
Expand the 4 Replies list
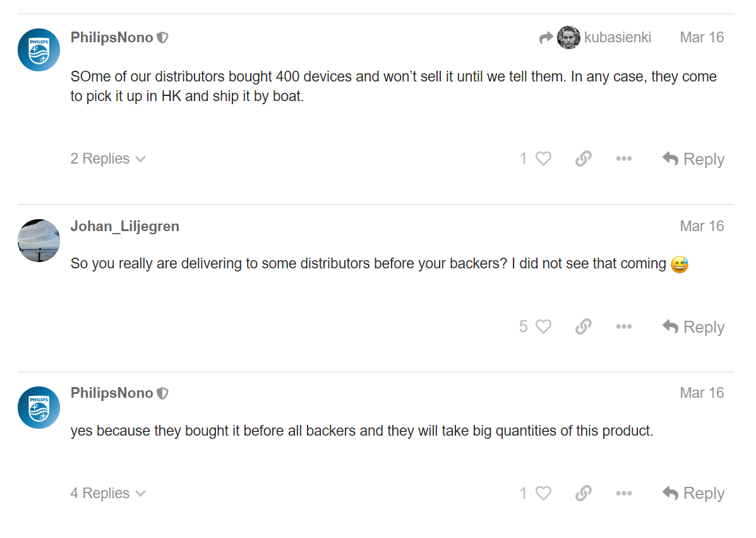tap(108, 493)
